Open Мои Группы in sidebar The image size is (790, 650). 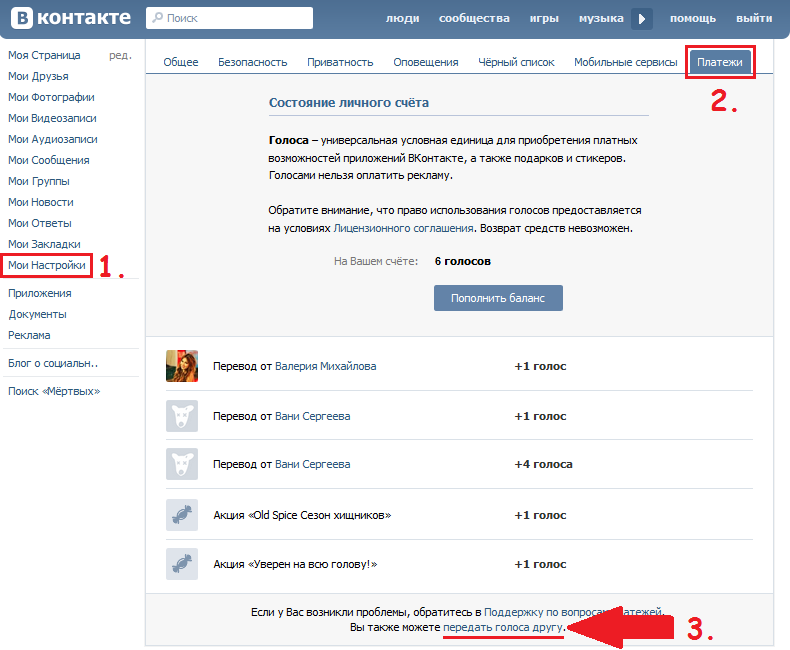[39, 181]
